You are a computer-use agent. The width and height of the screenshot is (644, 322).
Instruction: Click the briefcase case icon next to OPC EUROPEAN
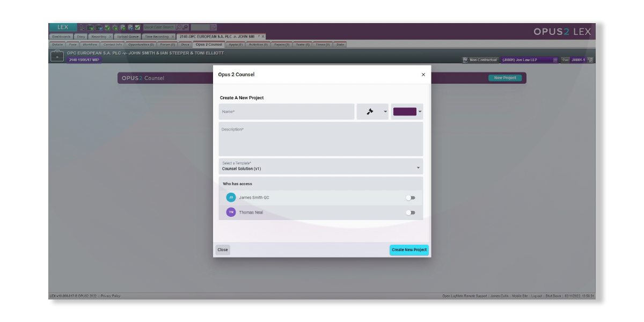tap(57, 56)
